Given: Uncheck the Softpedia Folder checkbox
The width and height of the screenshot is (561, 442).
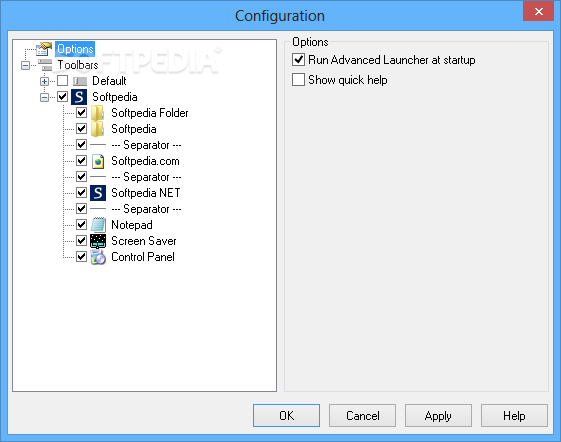Looking at the screenshot, I should coord(82,113).
